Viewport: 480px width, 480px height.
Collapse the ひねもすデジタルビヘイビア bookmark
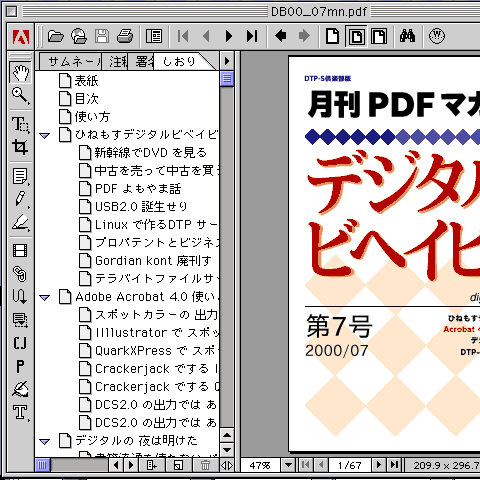click(45, 135)
